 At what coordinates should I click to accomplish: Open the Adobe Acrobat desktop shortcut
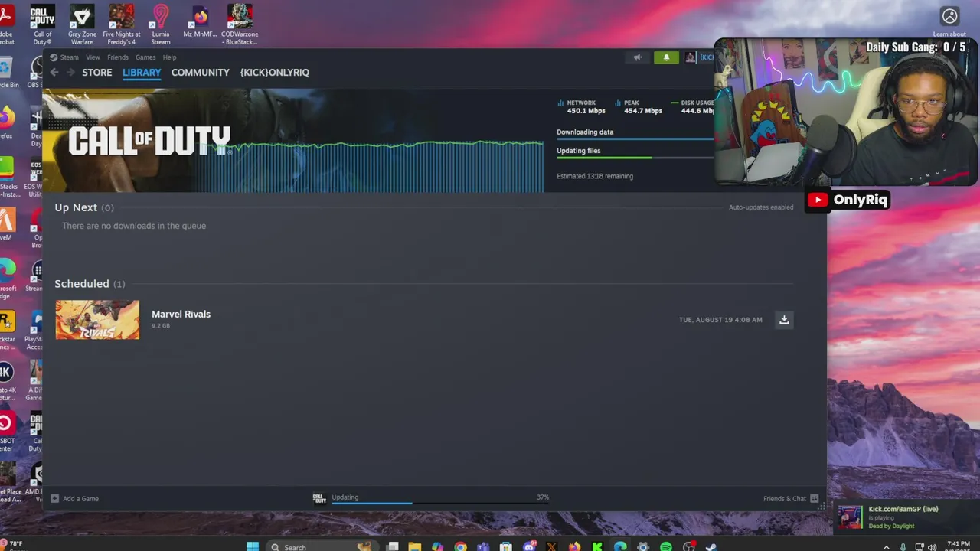[x=6, y=25]
